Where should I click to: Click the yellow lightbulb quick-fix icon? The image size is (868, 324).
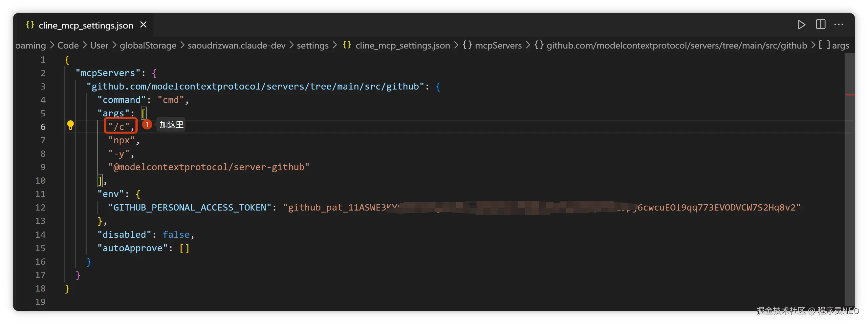coord(70,125)
